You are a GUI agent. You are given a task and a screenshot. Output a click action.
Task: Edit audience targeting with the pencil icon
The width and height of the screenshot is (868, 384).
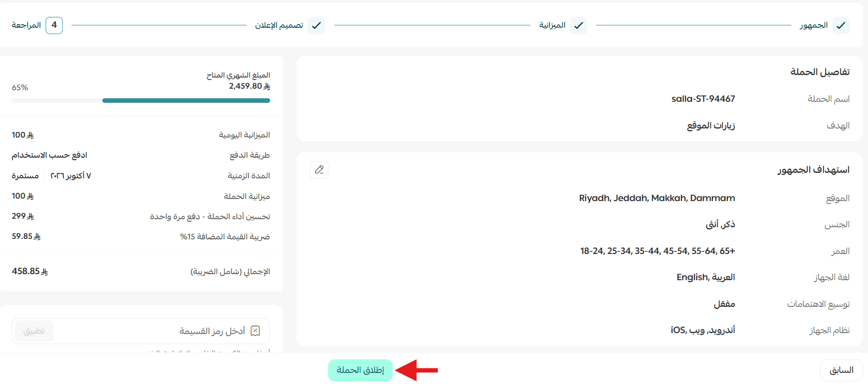tap(319, 170)
